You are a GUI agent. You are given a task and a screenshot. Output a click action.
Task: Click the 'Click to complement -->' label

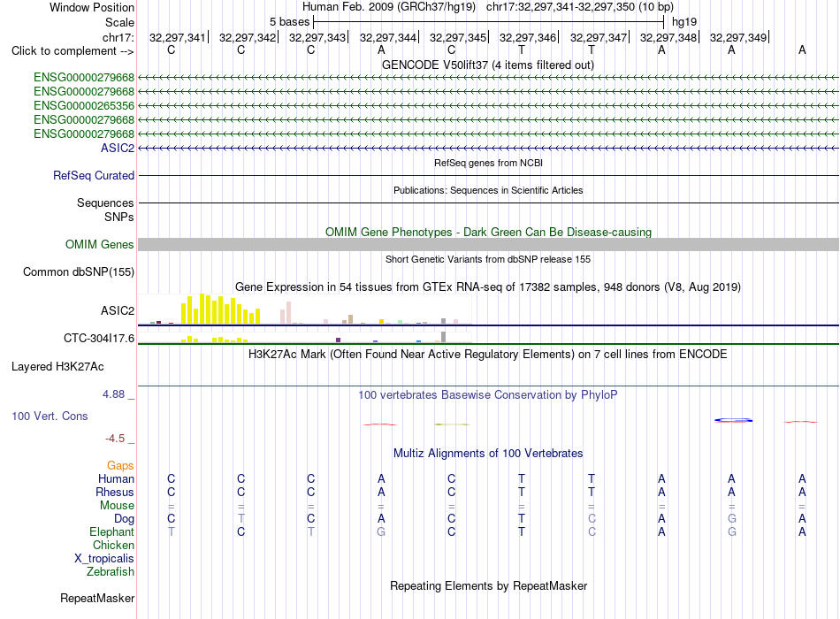(73, 51)
